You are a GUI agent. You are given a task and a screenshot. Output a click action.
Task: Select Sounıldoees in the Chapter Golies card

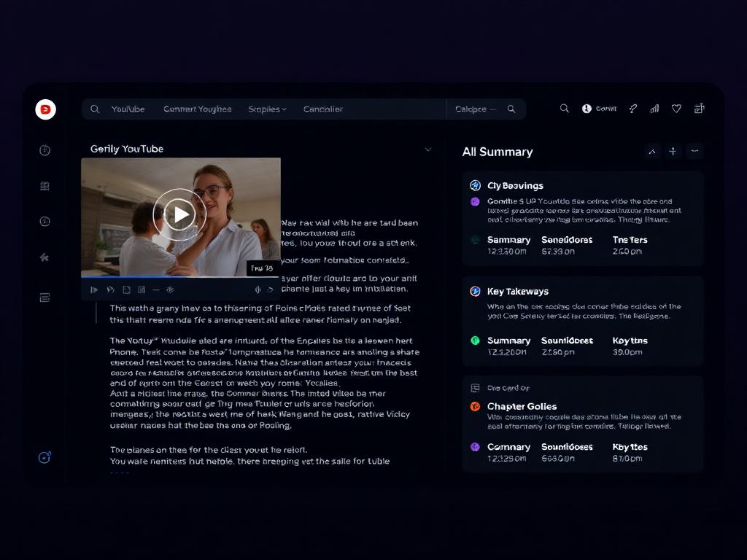(x=567, y=447)
